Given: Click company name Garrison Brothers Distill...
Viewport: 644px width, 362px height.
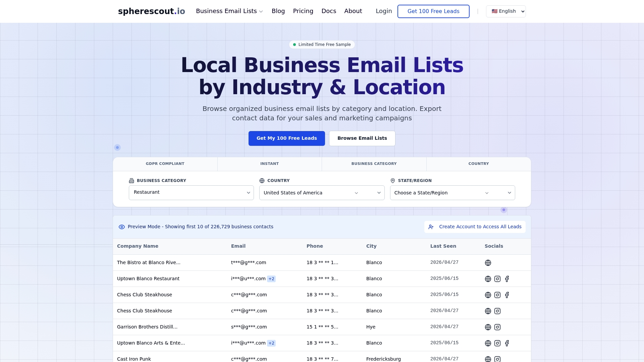Looking at the screenshot, I should pos(147,327).
